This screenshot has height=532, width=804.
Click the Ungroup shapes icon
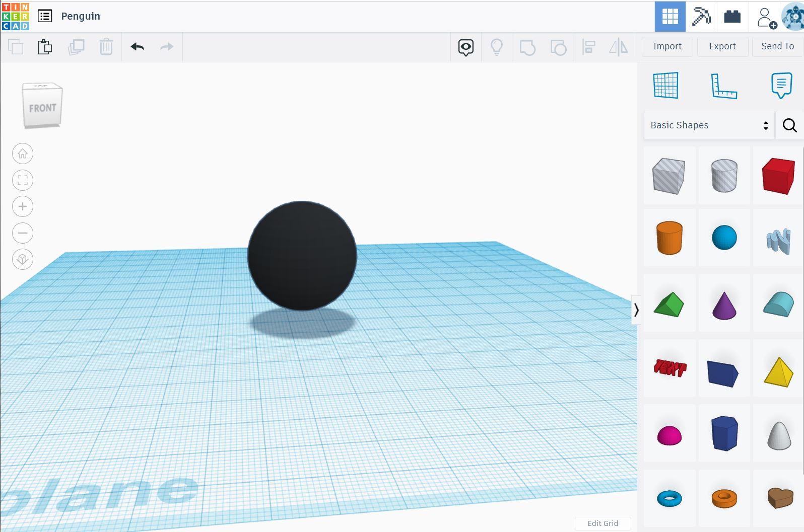[558, 47]
